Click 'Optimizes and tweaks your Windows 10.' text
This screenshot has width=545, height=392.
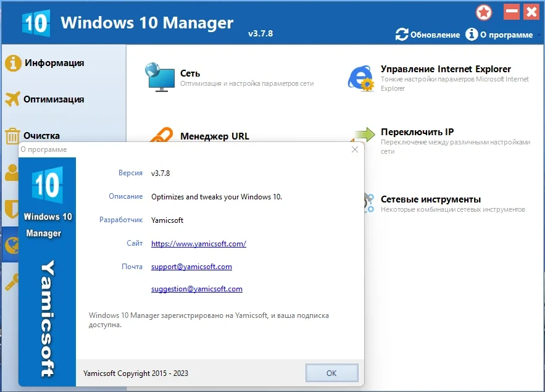217,197
